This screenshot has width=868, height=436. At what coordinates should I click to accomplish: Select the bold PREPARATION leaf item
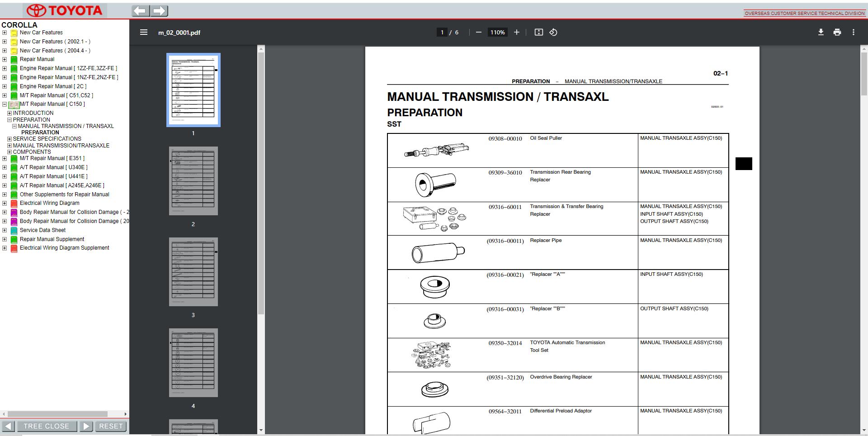[40, 133]
